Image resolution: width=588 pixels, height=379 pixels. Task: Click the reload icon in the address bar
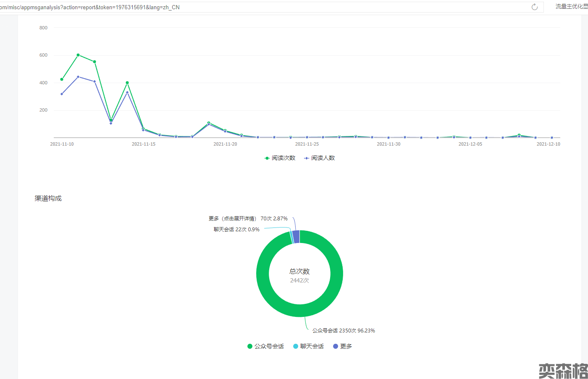pos(534,7)
